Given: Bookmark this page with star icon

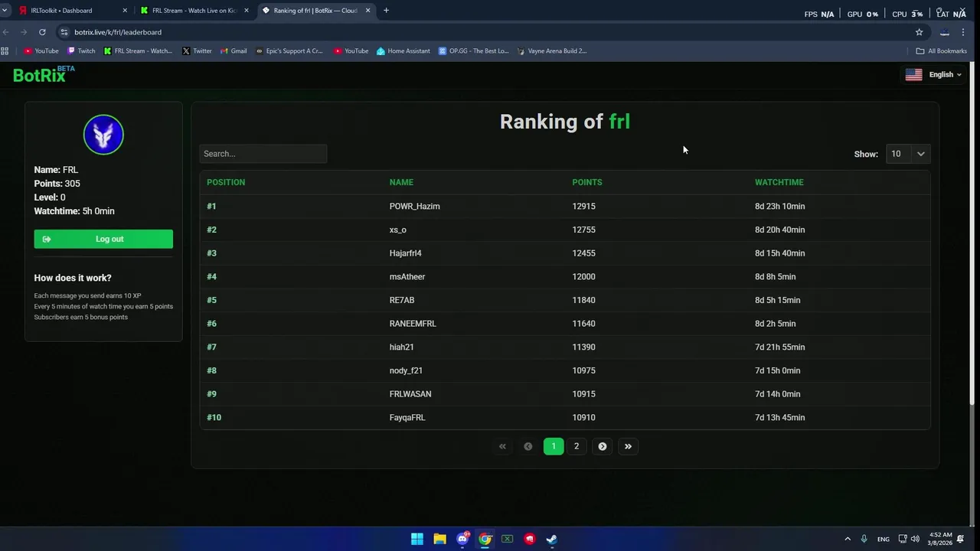Looking at the screenshot, I should click(919, 32).
